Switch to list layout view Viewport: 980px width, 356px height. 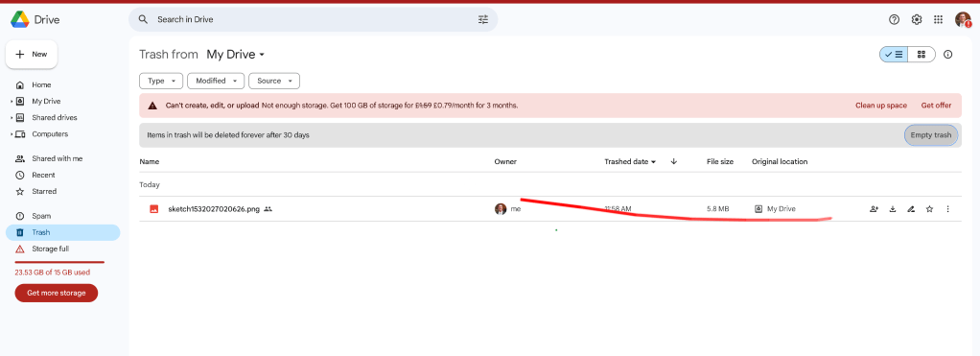point(894,55)
